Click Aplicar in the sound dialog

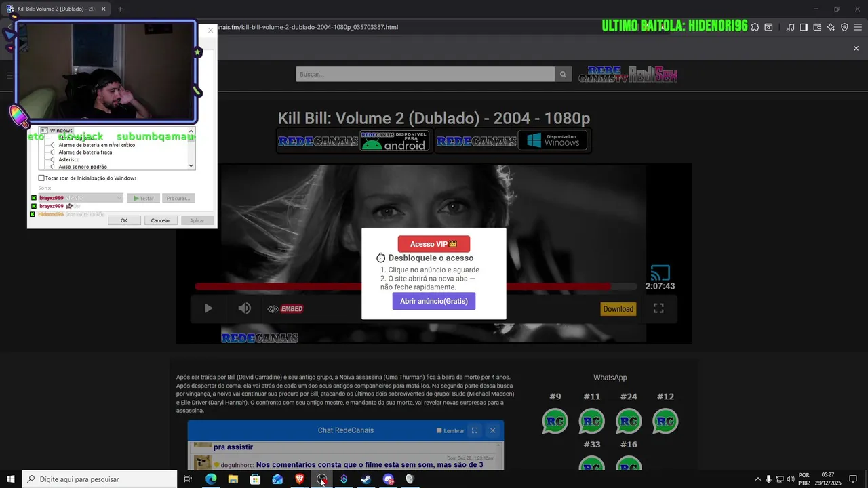pos(197,220)
